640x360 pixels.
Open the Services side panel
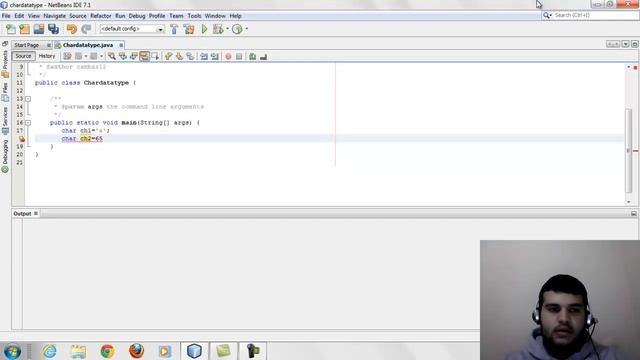pos(5,121)
